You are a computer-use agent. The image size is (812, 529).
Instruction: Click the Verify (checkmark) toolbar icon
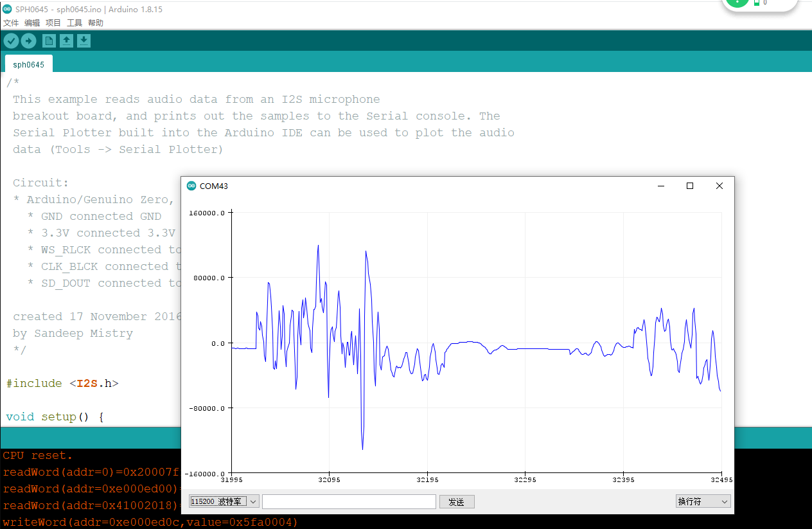pyautogui.click(x=11, y=41)
